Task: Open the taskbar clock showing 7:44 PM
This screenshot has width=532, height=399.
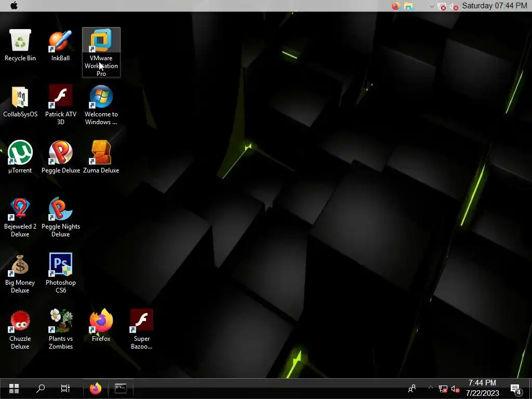Action: (482, 388)
